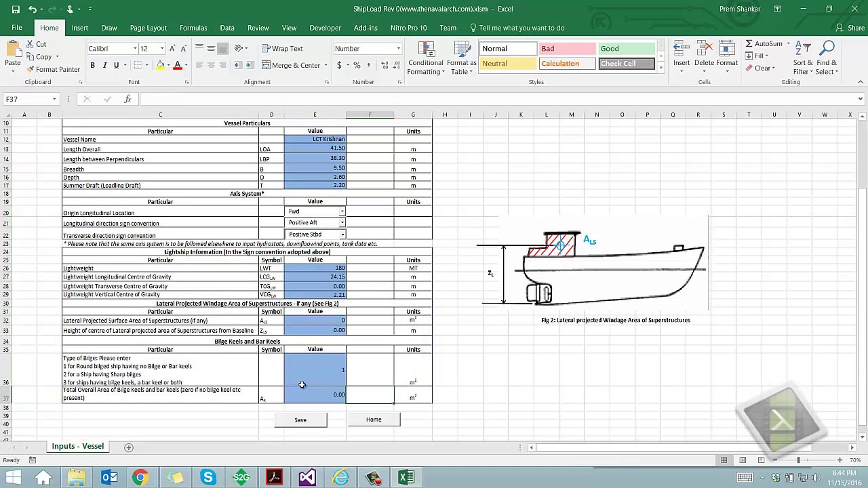Click the Save button on sheet
868x488 pixels.
click(x=300, y=420)
